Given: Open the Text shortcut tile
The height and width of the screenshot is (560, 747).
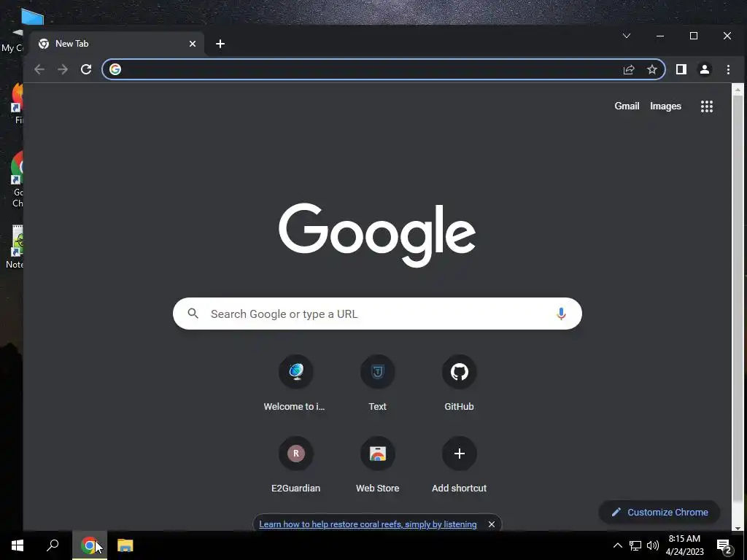Looking at the screenshot, I should tap(377, 383).
